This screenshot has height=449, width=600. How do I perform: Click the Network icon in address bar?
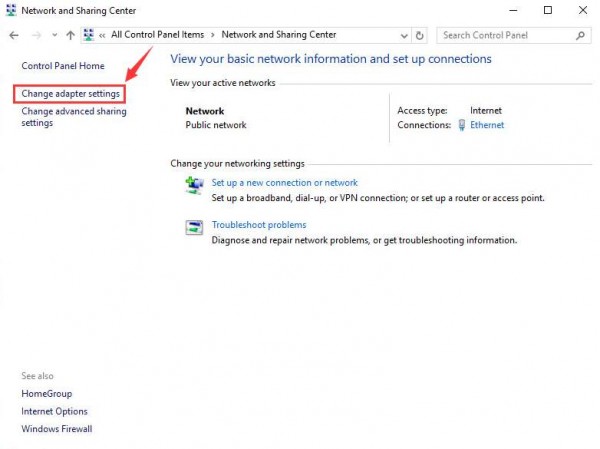pyautogui.click(x=88, y=35)
